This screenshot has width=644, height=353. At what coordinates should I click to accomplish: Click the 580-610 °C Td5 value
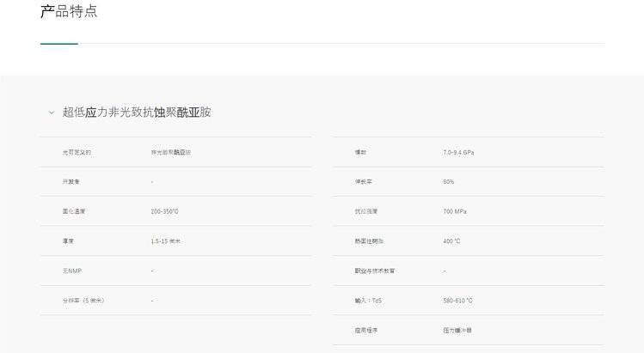(457, 301)
